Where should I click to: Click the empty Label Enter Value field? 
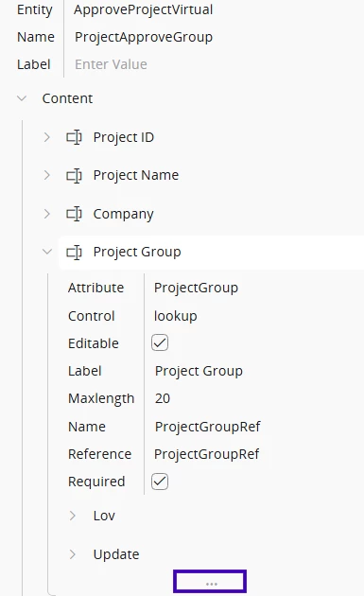111,64
